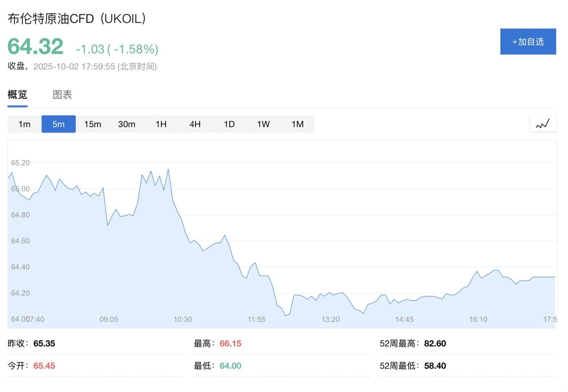Select the 5m timeframe
The height and width of the screenshot is (392, 568).
[x=59, y=124]
